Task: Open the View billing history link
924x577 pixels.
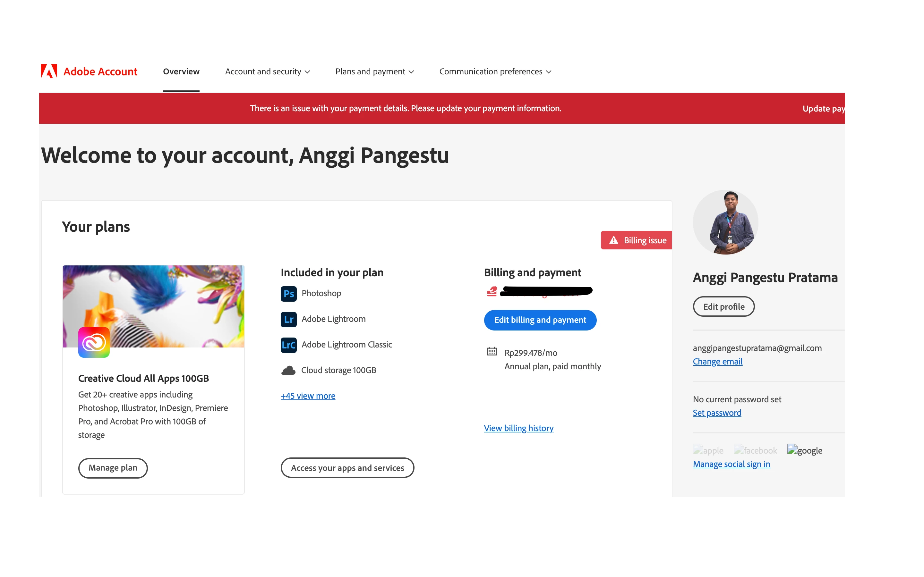Action: click(x=518, y=428)
